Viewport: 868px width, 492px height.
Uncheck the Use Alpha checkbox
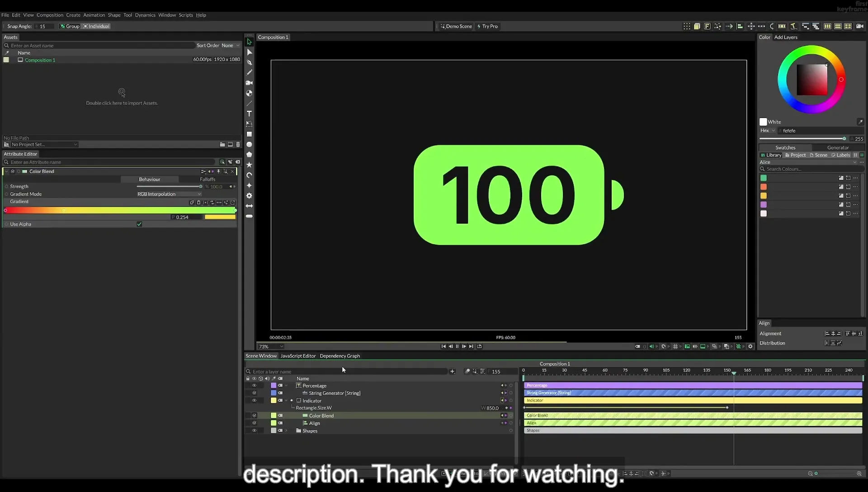click(139, 224)
